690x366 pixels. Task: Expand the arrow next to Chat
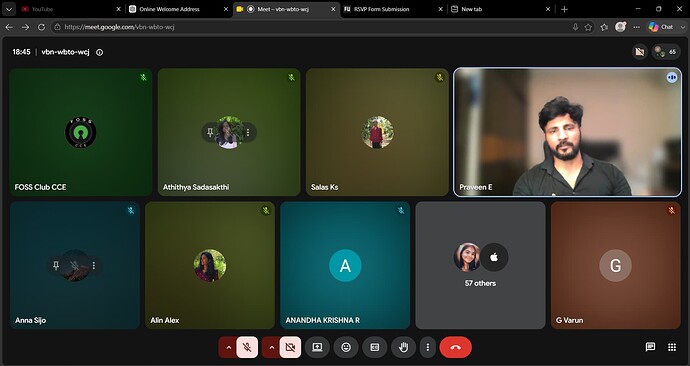pyautogui.click(x=683, y=27)
